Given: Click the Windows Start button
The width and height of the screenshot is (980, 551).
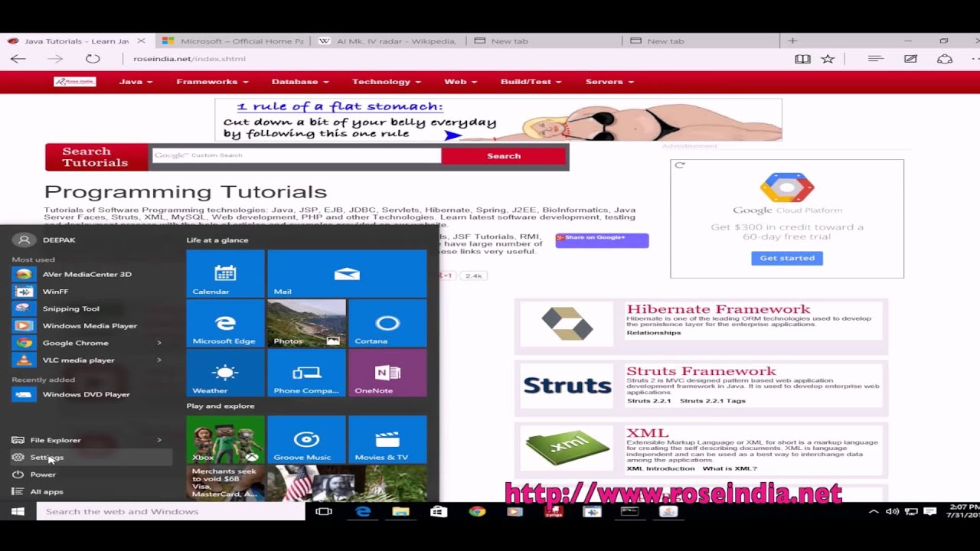Looking at the screenshot, I should pyautogui.click(x=18, y=511).
